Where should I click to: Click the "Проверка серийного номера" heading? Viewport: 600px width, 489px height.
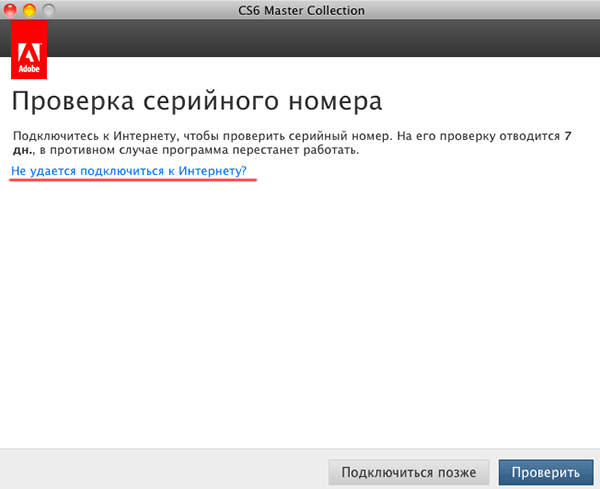point(197,102)
